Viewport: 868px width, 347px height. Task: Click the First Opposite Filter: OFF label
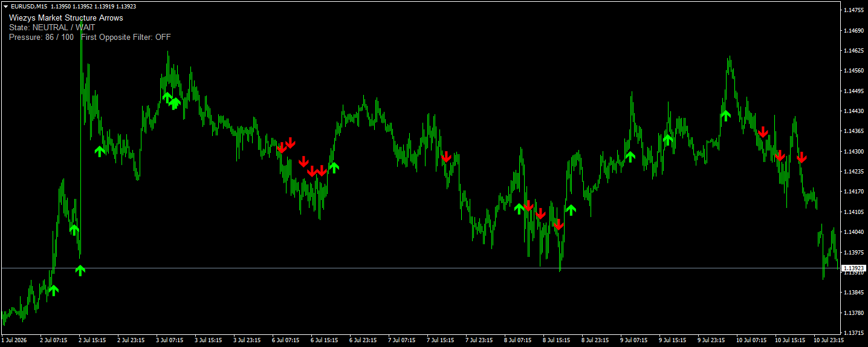coord(126,37)
